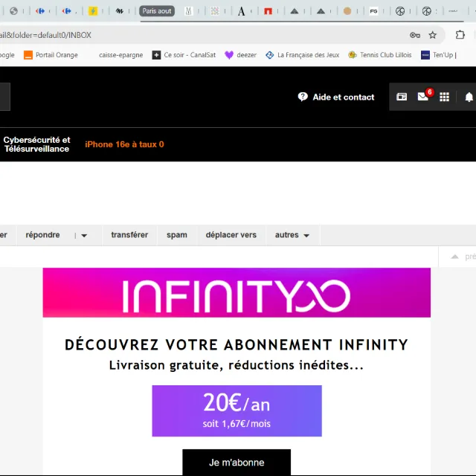
Task: Switch to the yellow lightning bolt tab
Action: pos(93,11)
